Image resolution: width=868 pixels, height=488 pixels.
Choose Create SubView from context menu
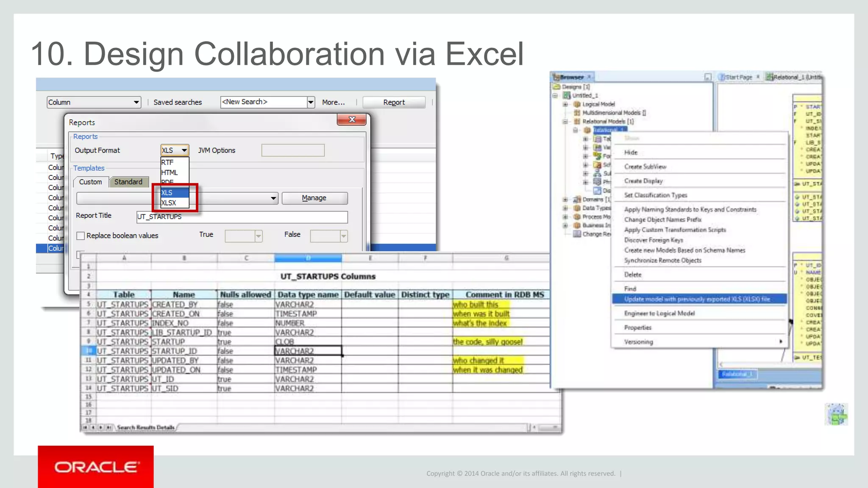pos(645,167)
